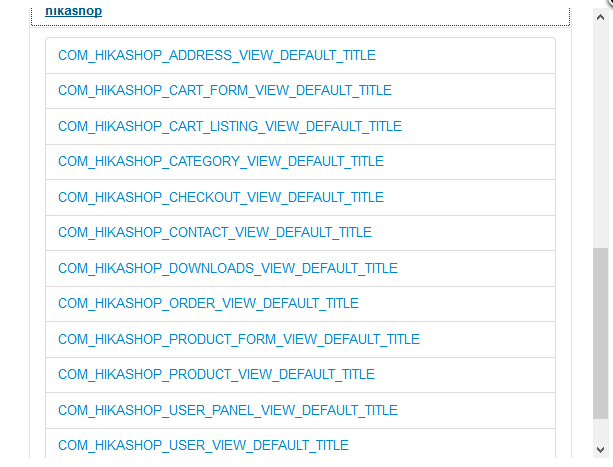Screen dimensions: 613x467
Task: Select the CHECKOUT_VIEW_DEFAULT_TITLE option
Action: (x=221, y=197)
